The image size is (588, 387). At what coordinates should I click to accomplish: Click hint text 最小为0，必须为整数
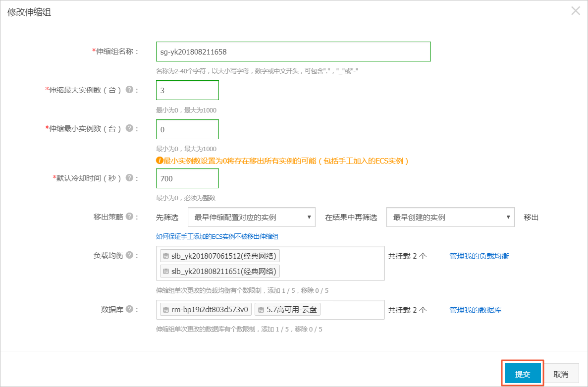[186, 198]
